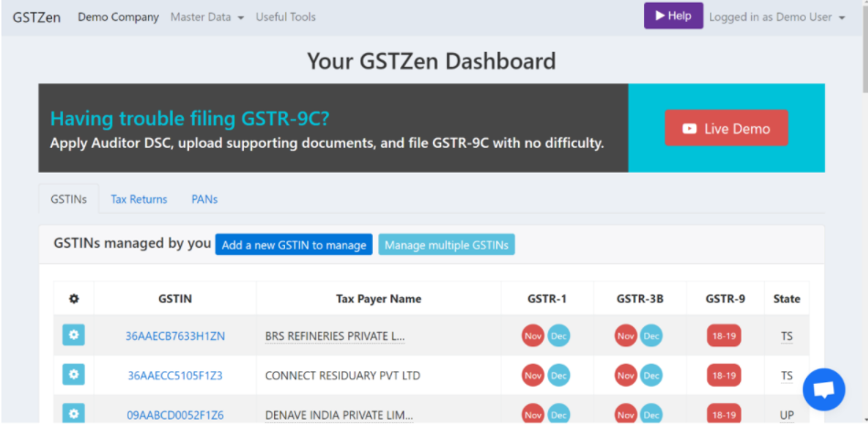The width and height of the screenshot is (868, 425).
Task: Click GSTR-1 Dec badge for Connect Residuary
Action: (x=558, y=375)
